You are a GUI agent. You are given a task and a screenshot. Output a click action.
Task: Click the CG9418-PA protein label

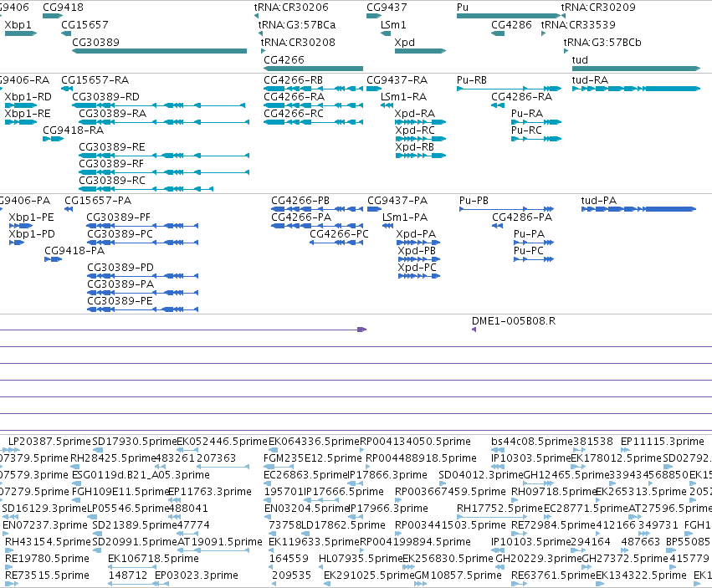[x=74, y=251]
